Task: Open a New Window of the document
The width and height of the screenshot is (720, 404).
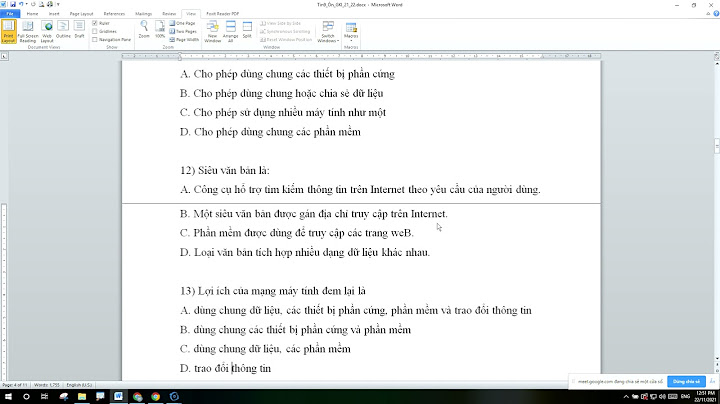Action: pyautogui.click(x=213, y=31)
